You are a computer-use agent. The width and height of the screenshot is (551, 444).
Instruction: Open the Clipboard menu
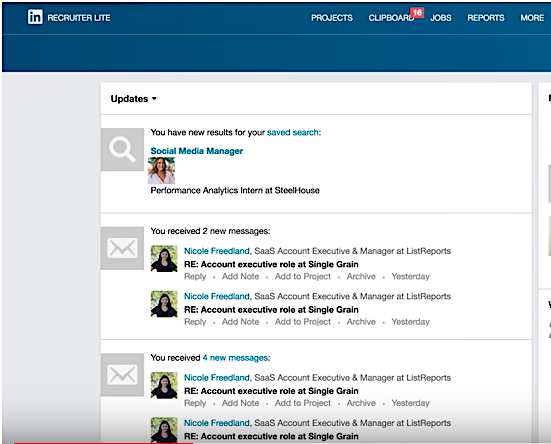tap(391, 18)
